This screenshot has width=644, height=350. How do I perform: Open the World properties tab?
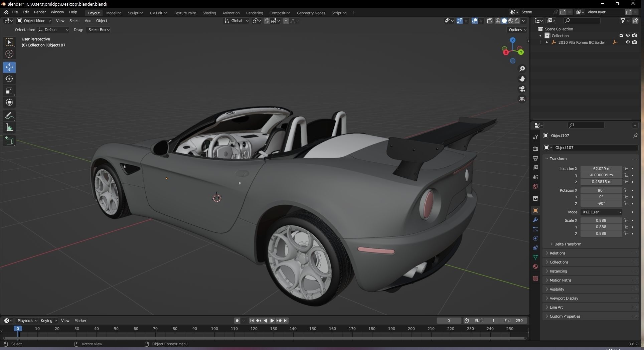(535, 186)
